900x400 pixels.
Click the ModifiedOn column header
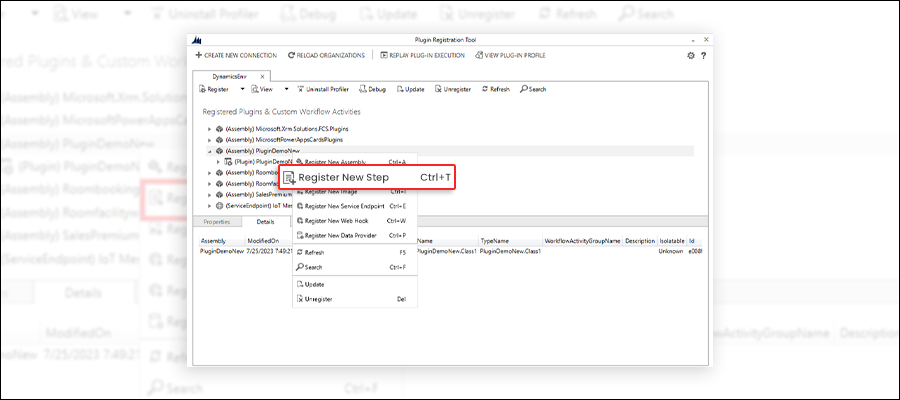coord(269,241)
